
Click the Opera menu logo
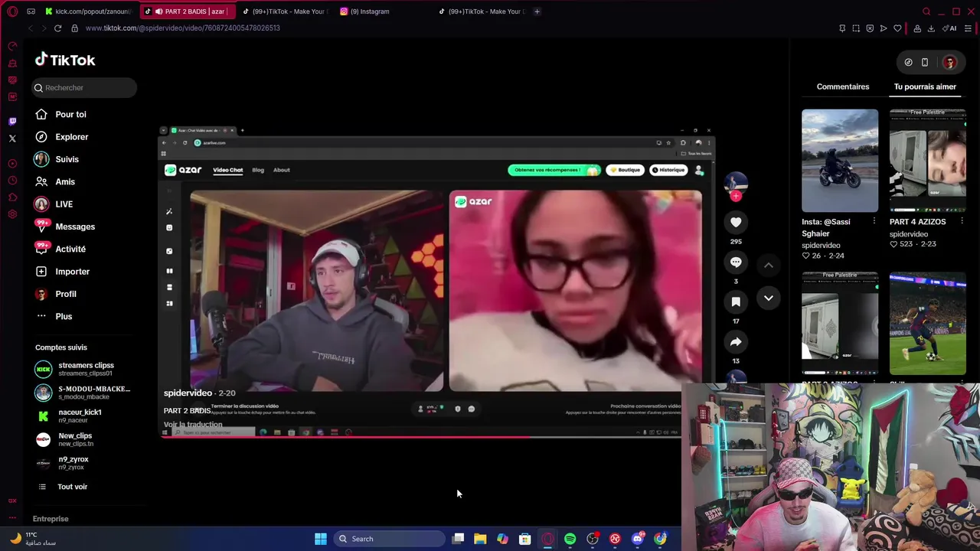pos(12,11)
